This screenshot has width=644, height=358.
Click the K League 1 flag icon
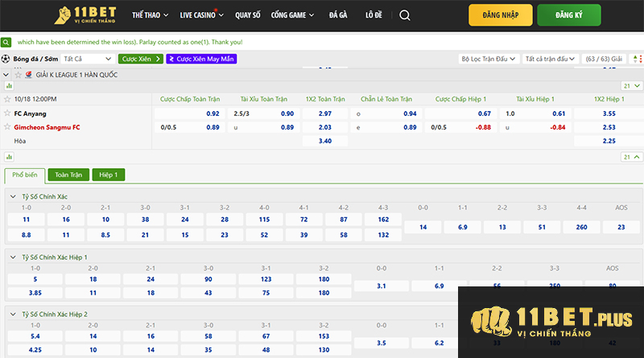[29, 74]
